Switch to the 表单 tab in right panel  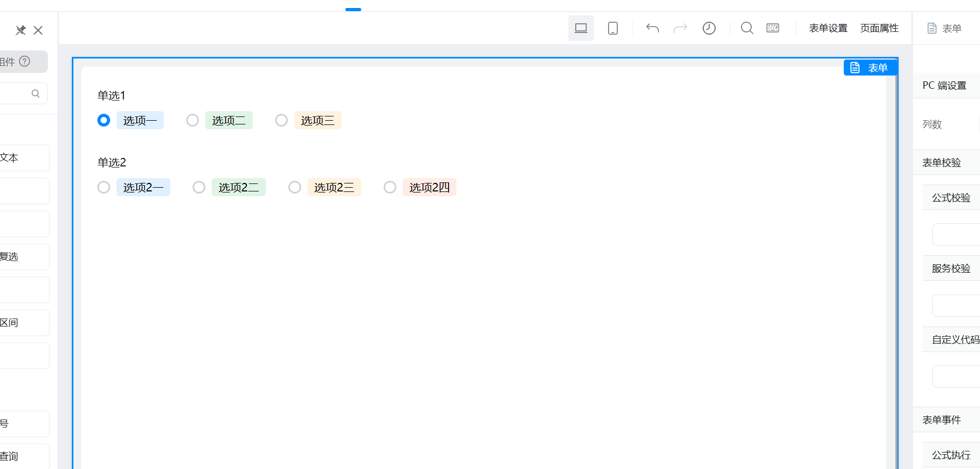pos(945,28)
